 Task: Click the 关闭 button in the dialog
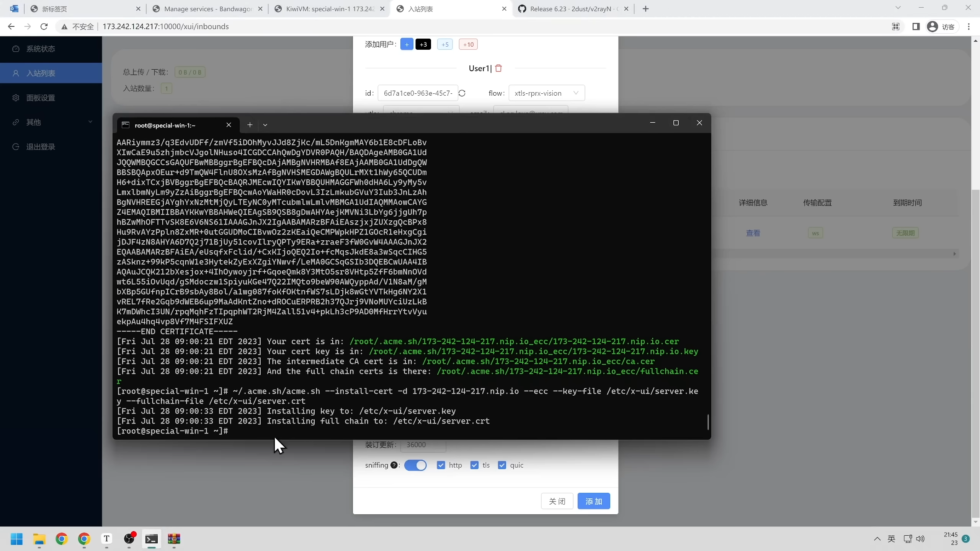(557, 501)
